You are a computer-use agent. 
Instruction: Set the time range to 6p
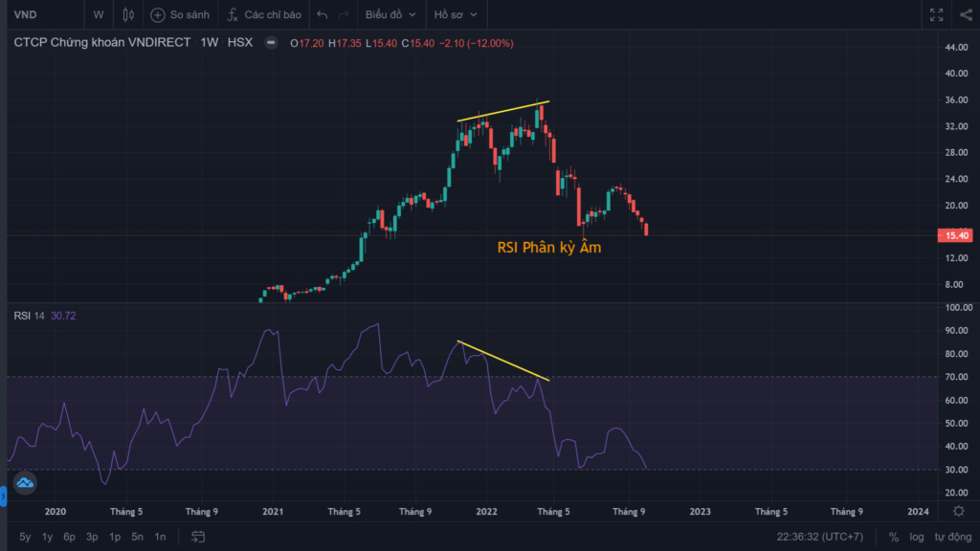(x=69, y=537)
